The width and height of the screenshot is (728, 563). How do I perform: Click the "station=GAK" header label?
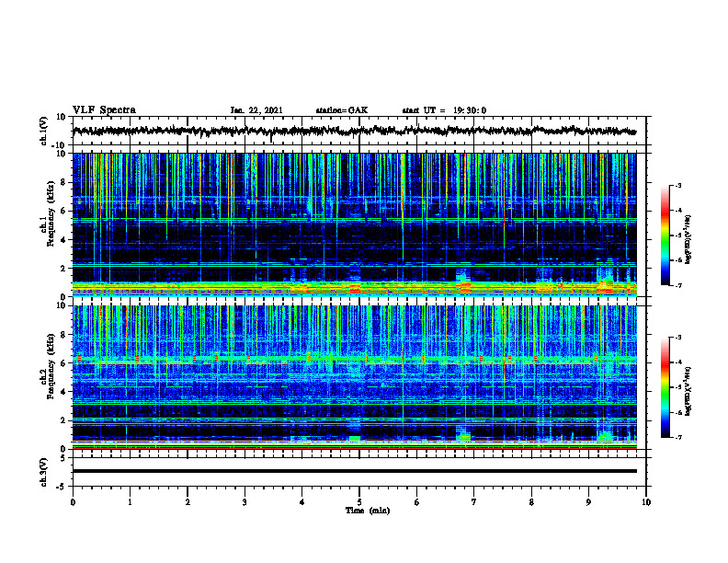342,110
